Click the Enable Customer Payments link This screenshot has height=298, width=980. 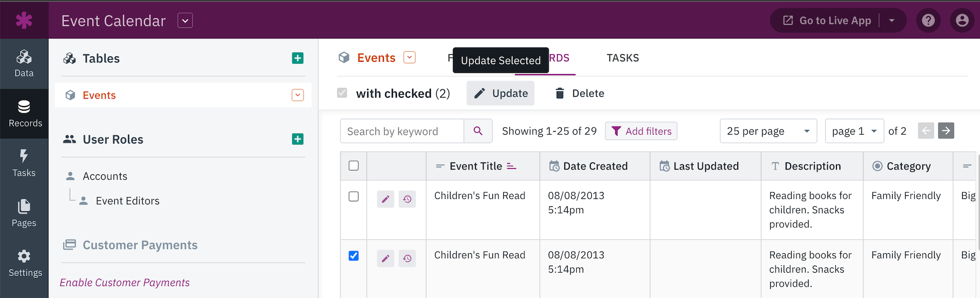[x=125, y=283]
